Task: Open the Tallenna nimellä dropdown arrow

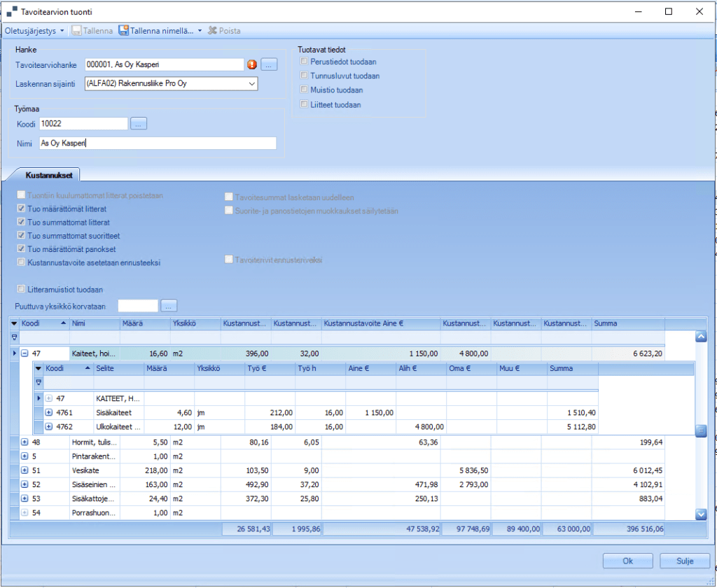Action: tap(200, 31)
